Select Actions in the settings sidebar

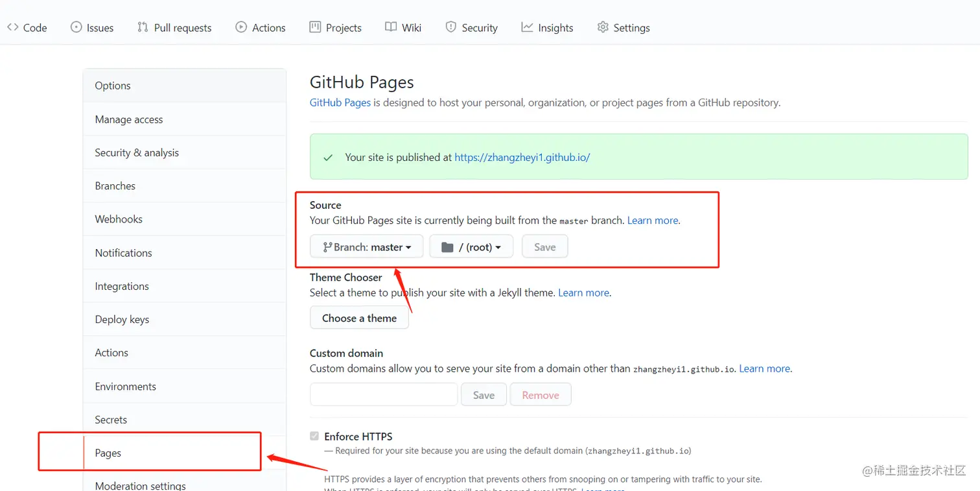point(185,353)
